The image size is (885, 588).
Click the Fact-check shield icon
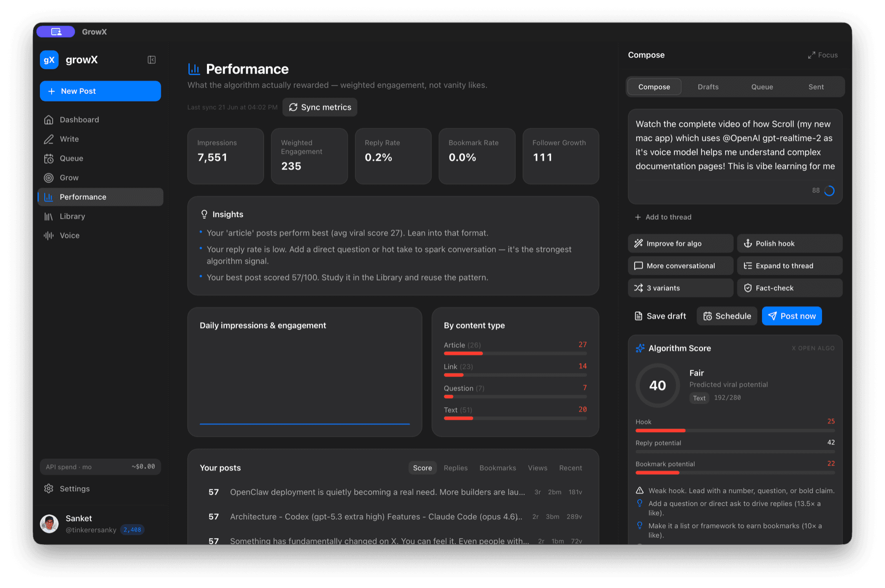748,288
